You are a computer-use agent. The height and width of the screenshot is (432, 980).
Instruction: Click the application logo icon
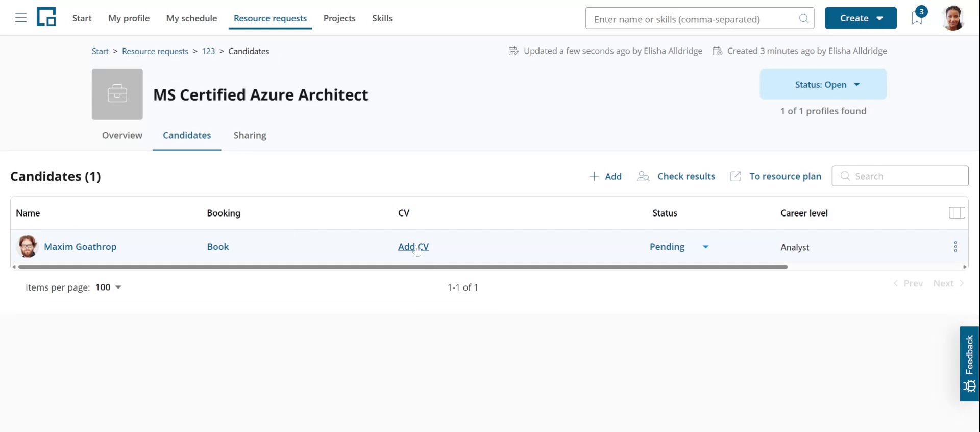[x=46, y=17]
